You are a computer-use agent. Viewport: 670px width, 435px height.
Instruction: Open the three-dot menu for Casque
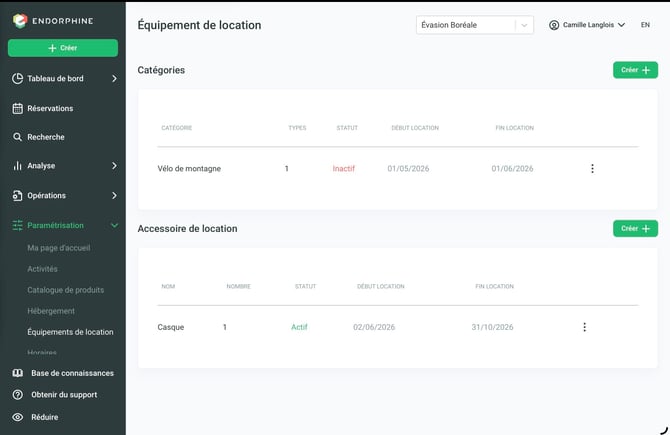(x=585, y=327)
